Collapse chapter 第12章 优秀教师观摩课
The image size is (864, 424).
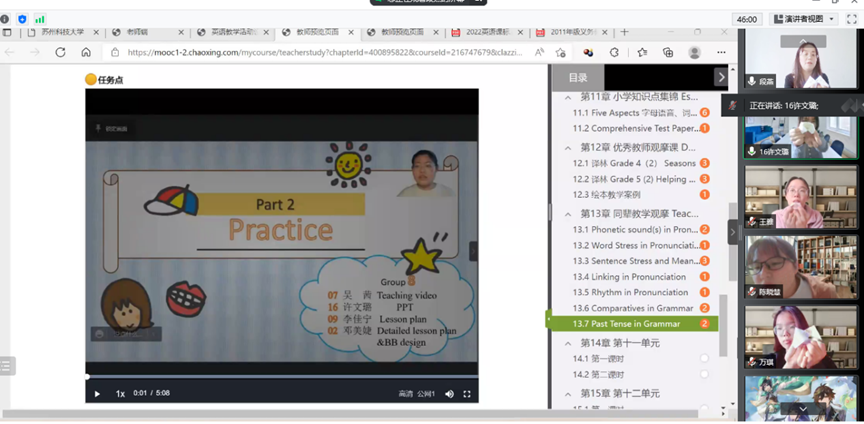tap(568, 148)
